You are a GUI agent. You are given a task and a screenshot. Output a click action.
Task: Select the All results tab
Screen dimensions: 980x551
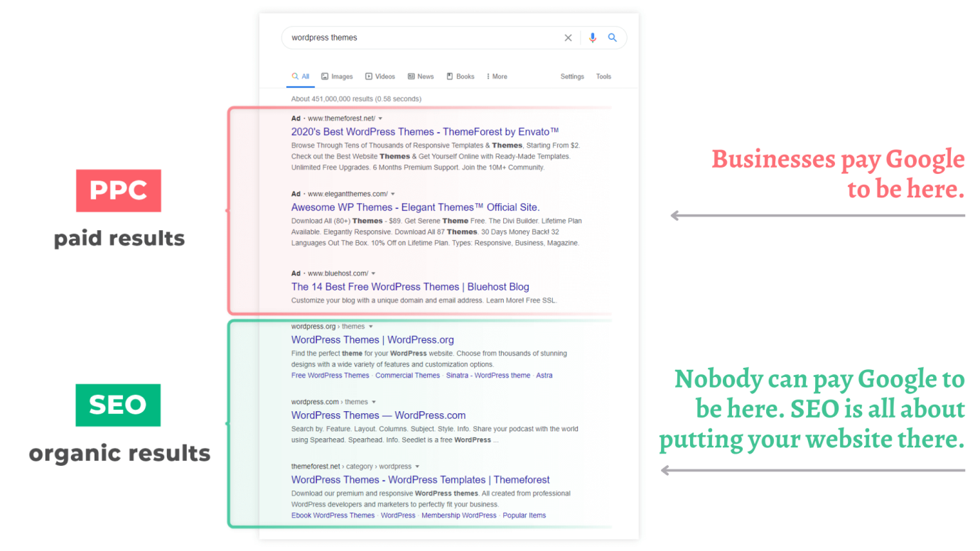click(301, 77)
